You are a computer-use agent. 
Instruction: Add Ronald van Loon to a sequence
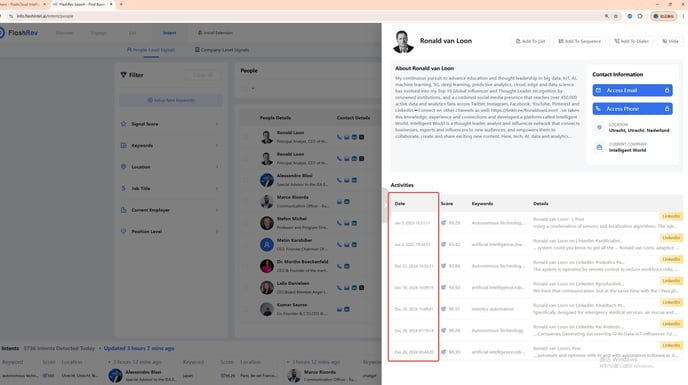coord(579,41)
